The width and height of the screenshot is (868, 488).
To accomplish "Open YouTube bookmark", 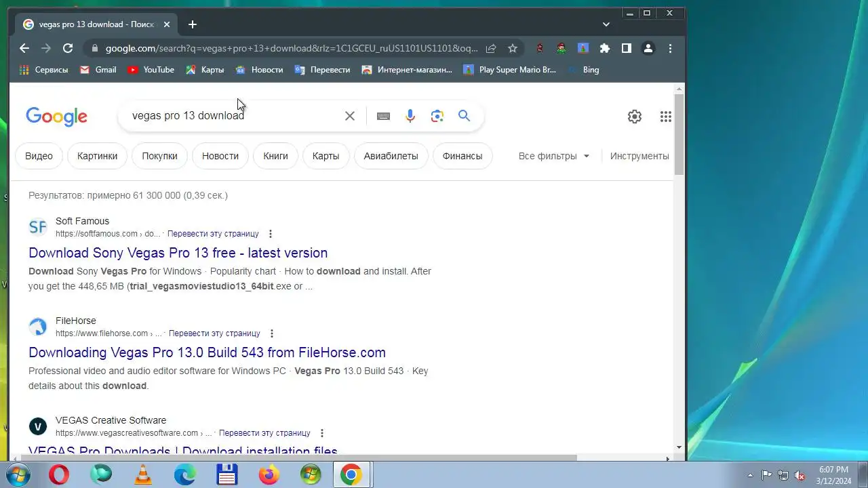I will coord(151,70).
